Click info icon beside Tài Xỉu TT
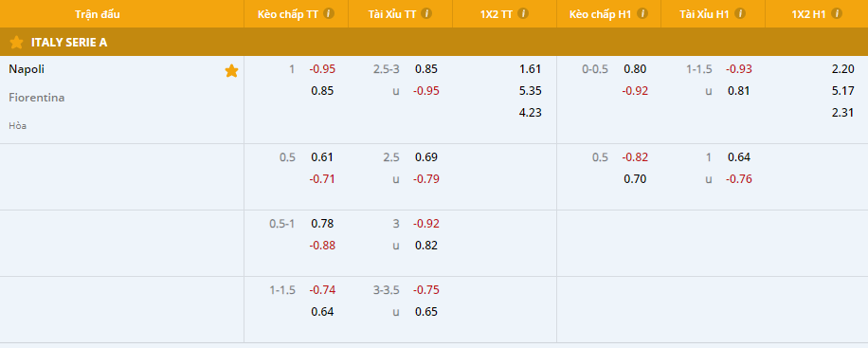868x348 pixels. (x=426, y=14)
